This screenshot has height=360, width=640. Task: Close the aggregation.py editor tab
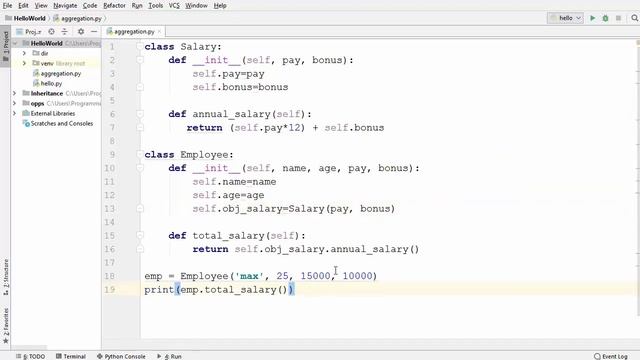159,31
